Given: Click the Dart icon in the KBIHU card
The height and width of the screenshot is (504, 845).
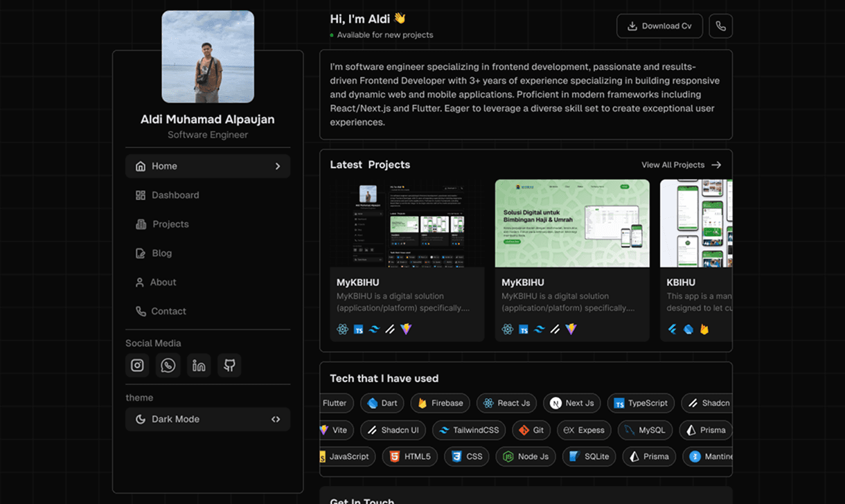Looking at the screenshot, I should (x=688, y=330).
